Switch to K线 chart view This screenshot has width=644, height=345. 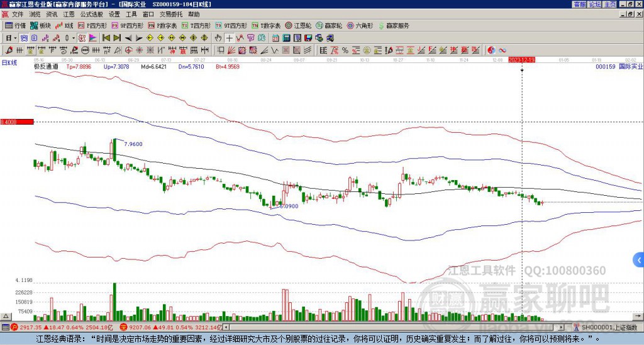(x=64, y=25)
